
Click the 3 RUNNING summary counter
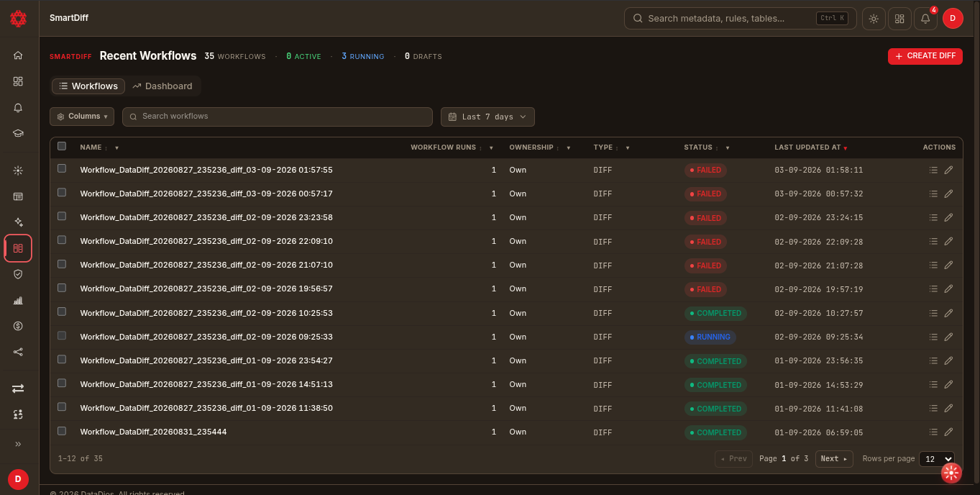point(363,56)
